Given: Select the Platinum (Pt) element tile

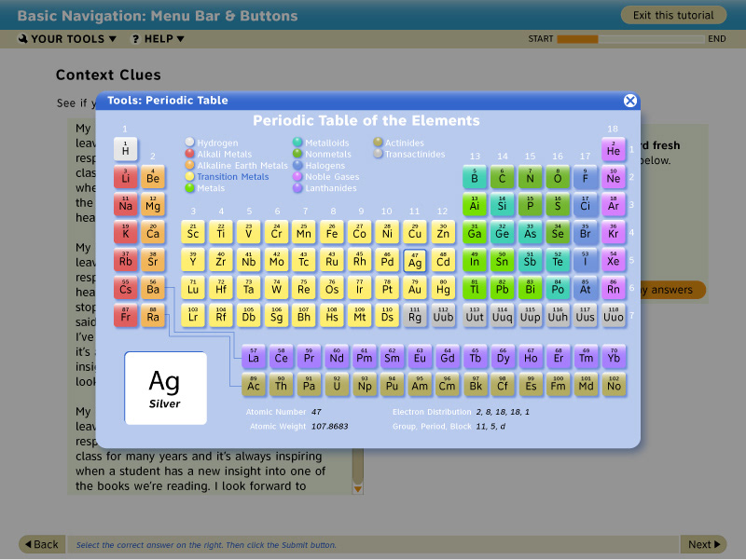Looking at the screenshot, I should [387, 288].
